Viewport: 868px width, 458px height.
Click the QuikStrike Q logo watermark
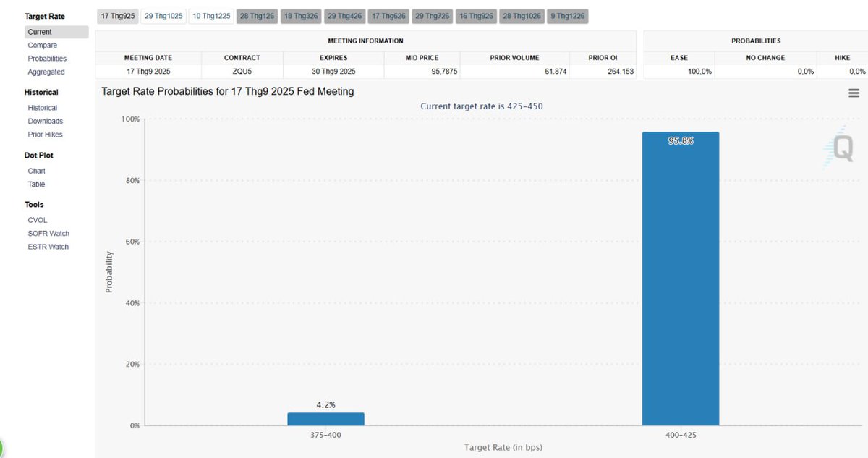(841, 148)
